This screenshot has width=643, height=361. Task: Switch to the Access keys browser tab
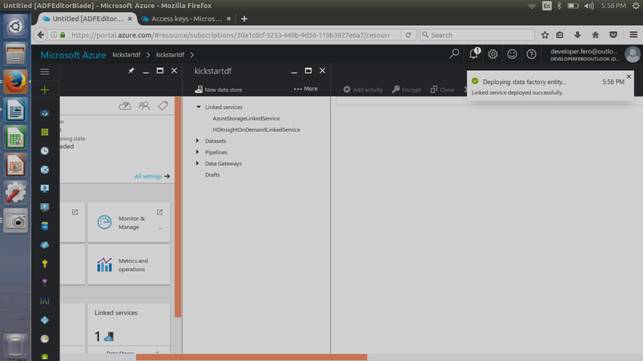(x=186, y=19)
